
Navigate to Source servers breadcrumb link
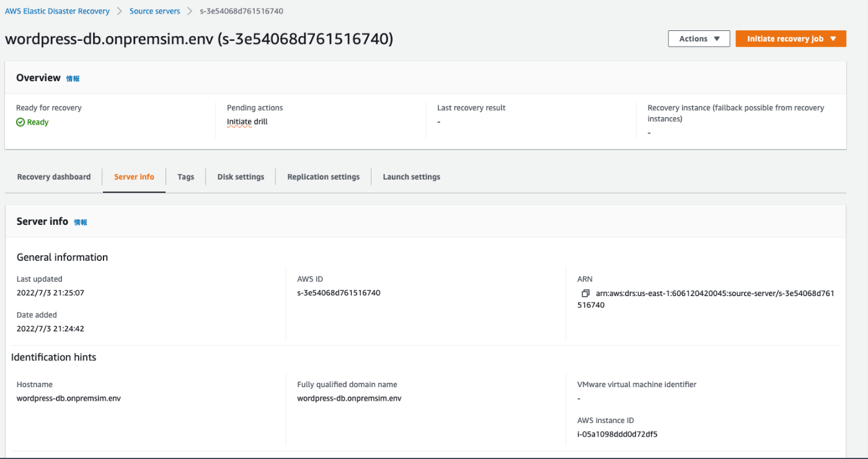154,11
